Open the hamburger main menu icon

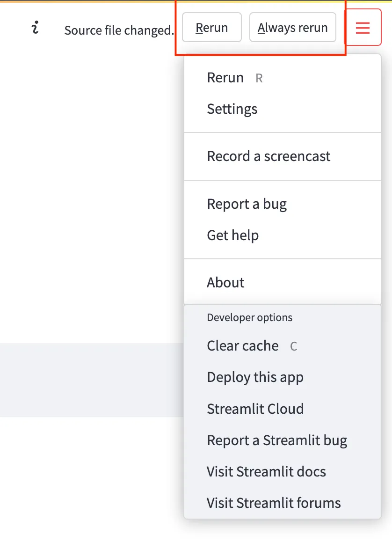(x=363, y=28)
